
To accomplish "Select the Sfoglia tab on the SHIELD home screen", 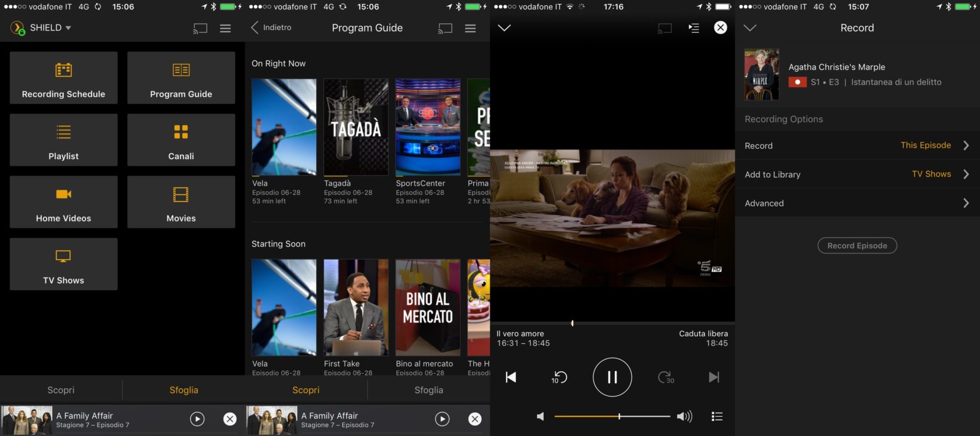I will click(x=183, y=390).
